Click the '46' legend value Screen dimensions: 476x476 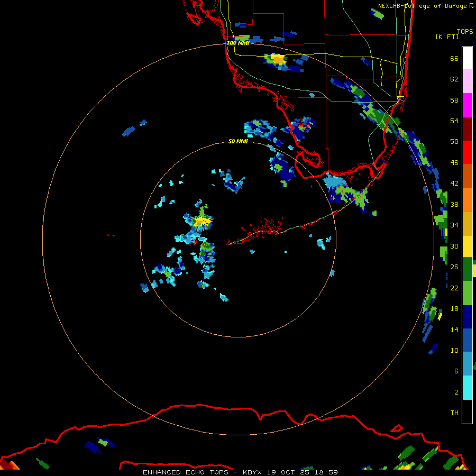click(454, 163)
